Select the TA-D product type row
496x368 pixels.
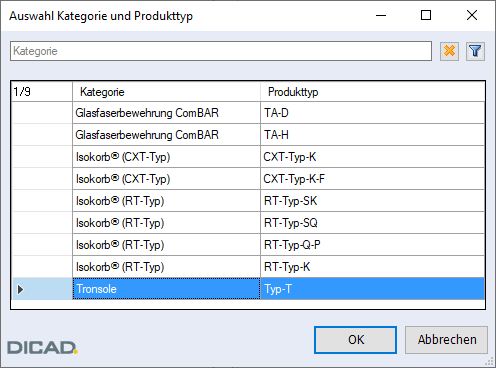click(x=248, y=113)
